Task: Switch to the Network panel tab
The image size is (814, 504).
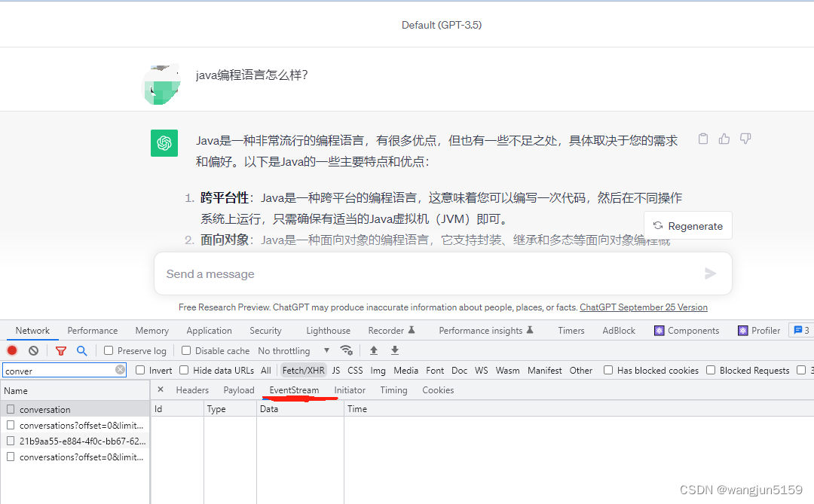Action: click(x=32, y=331)
